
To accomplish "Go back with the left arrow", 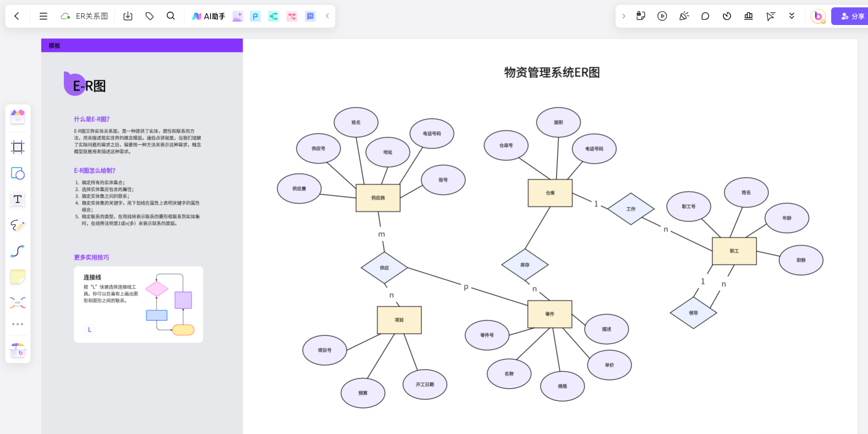I will tap(17, 16).
